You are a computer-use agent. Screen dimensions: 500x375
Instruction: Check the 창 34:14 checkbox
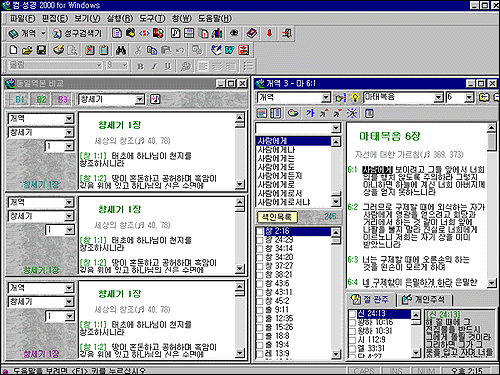[260, 248]
